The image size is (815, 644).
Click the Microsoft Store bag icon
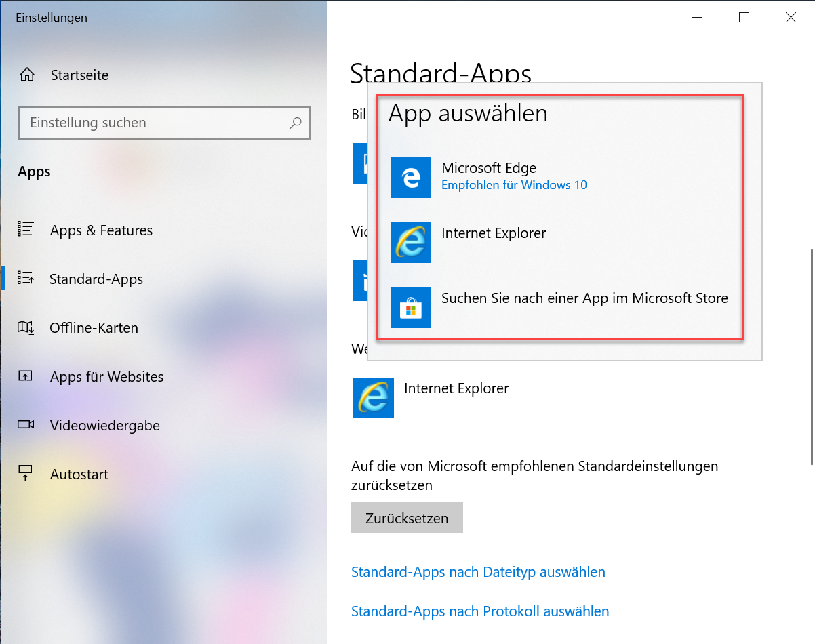tap(411, 308)
